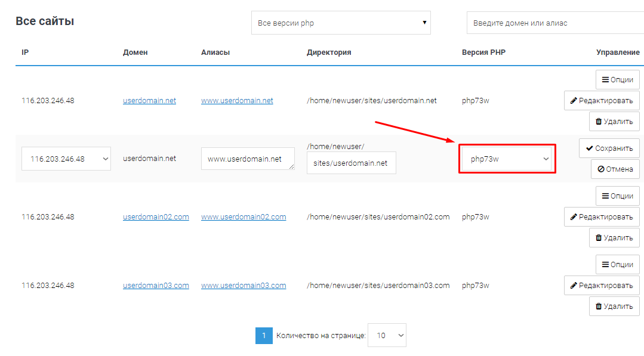Save the edited site row
This screenshot has height=356, width=644.
[x=609, y=148]
